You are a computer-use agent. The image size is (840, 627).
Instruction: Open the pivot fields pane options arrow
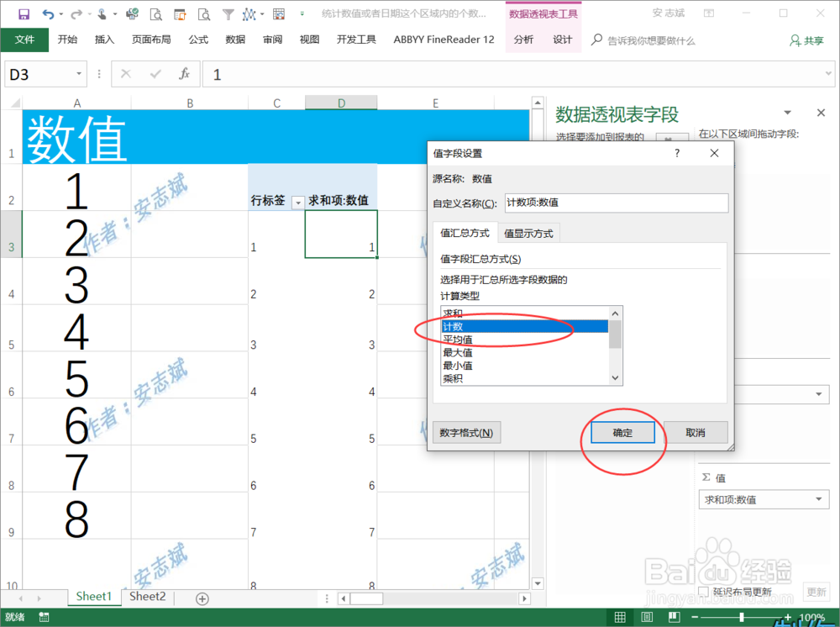point(788,113)
